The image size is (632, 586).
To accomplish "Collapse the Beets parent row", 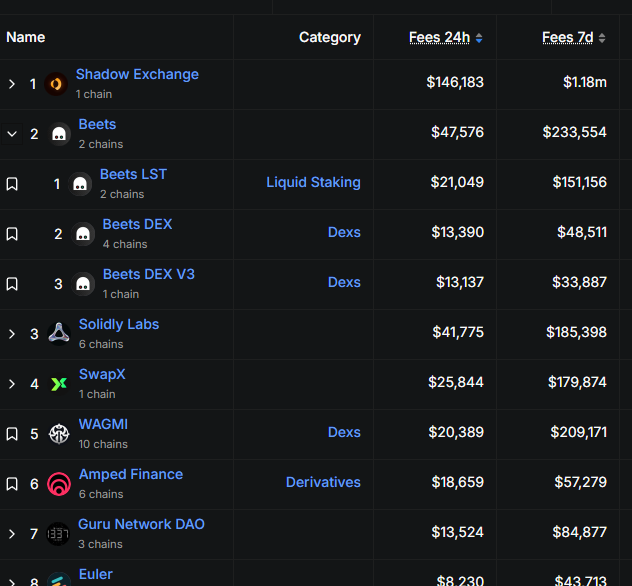I will click(12, 134).
